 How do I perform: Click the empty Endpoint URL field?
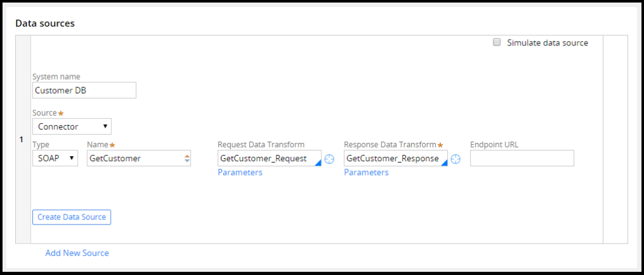tap(522, 158)
